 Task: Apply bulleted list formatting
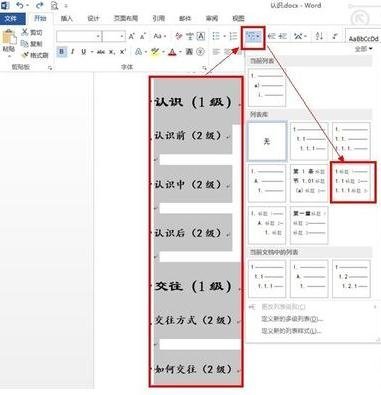[216, 36]
